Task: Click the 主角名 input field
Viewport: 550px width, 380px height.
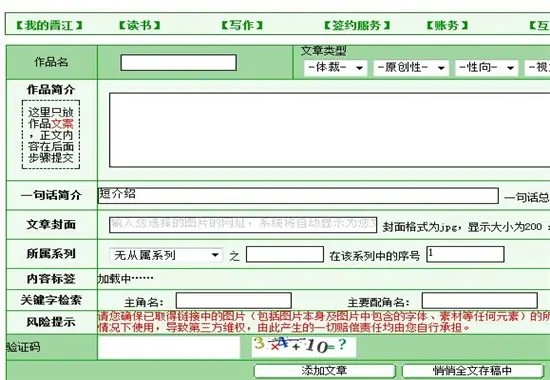Action: (x=234, y=301)
